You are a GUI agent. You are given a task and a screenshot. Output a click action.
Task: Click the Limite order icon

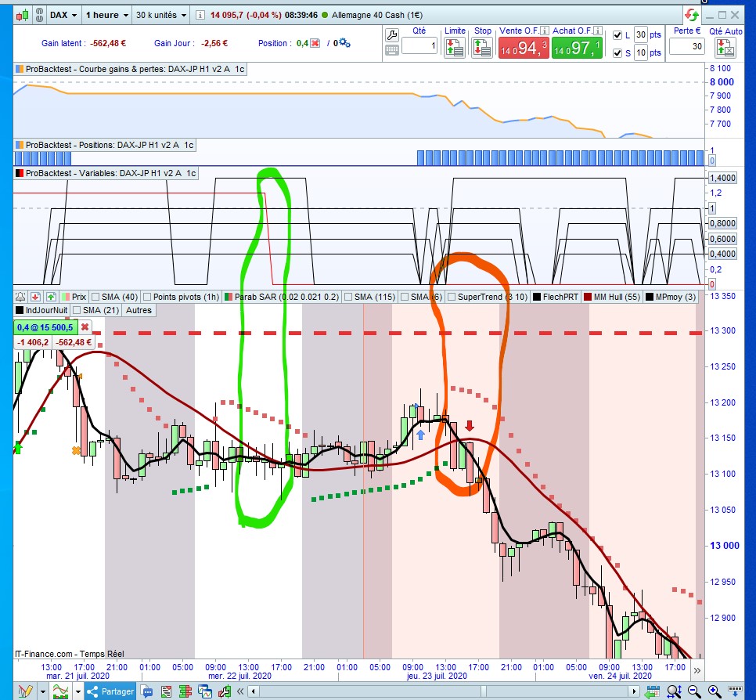(x=454, y=49)
